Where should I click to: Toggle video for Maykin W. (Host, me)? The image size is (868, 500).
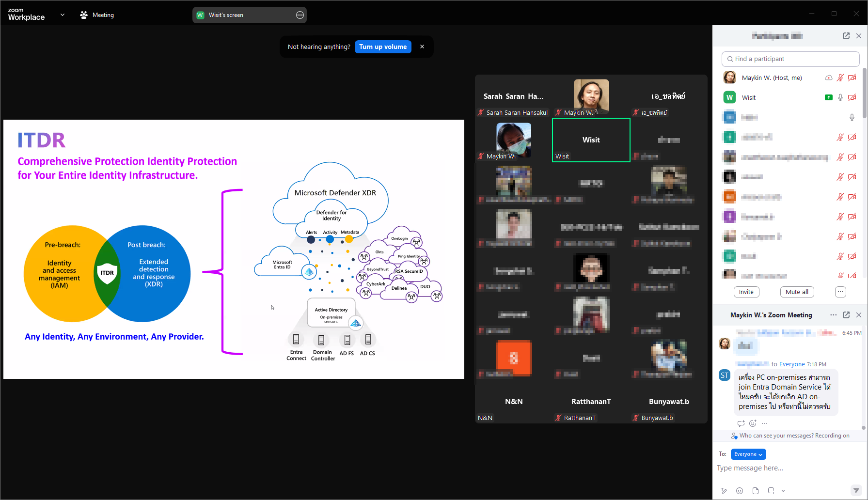pyautogui.click(x=852, y=78)
